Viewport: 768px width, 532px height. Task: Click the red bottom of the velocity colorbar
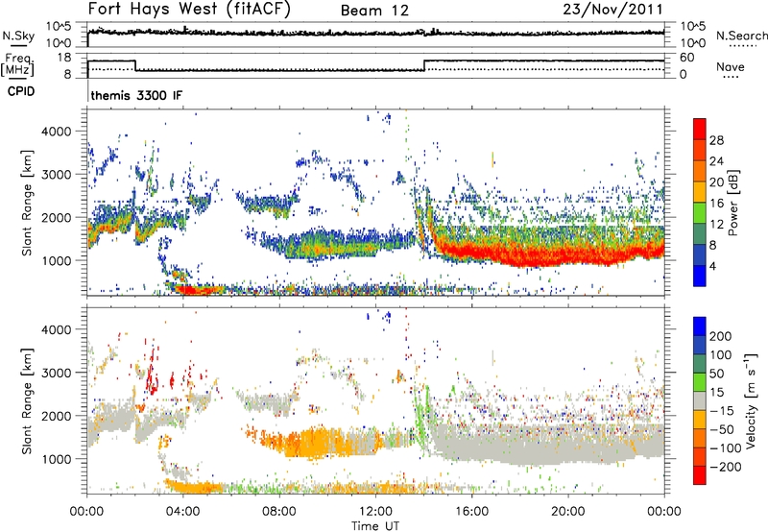[700, 475]
